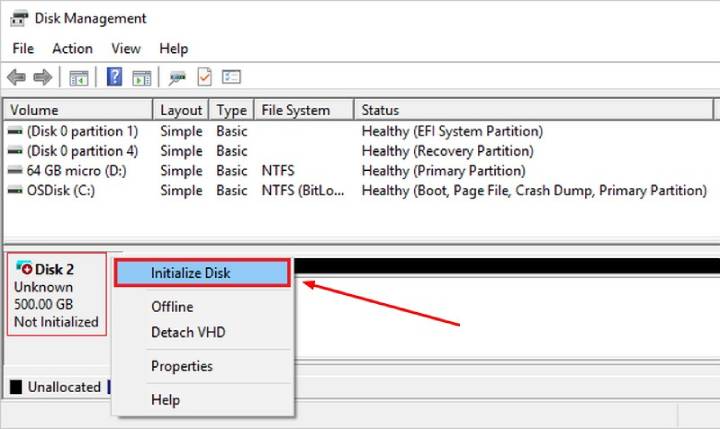Click the Disk 2 label in disk pane
The width and height of the screenshot is (720, 429).
(54, 269)
